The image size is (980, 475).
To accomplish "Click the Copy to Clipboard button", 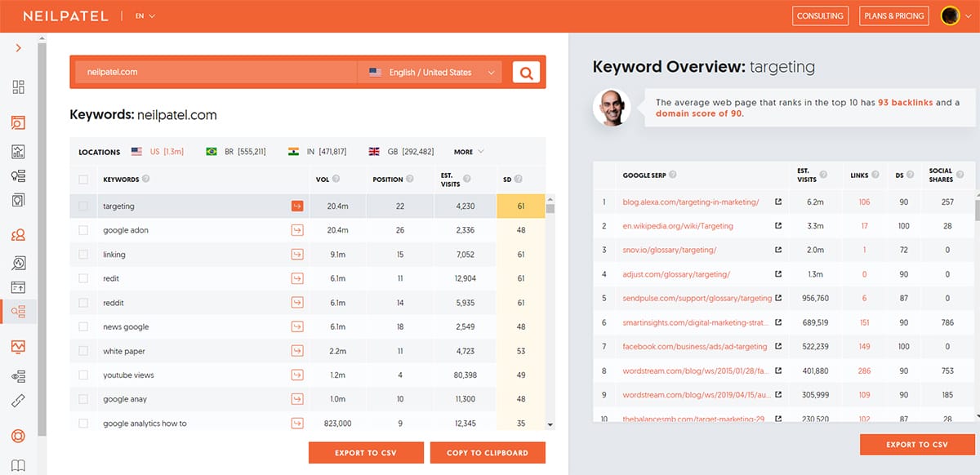I will pos(487,453).
